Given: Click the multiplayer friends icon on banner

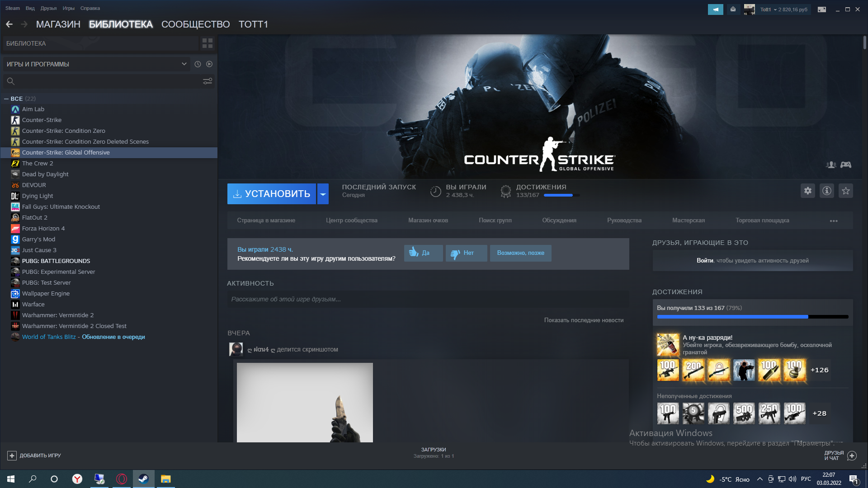Looking at the screenshot, I should [831, 165].
